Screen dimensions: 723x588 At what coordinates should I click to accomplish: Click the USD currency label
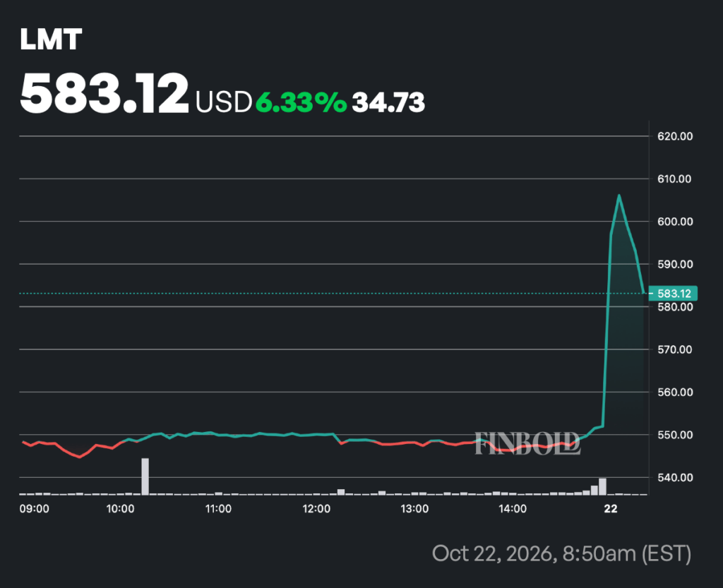224,102
